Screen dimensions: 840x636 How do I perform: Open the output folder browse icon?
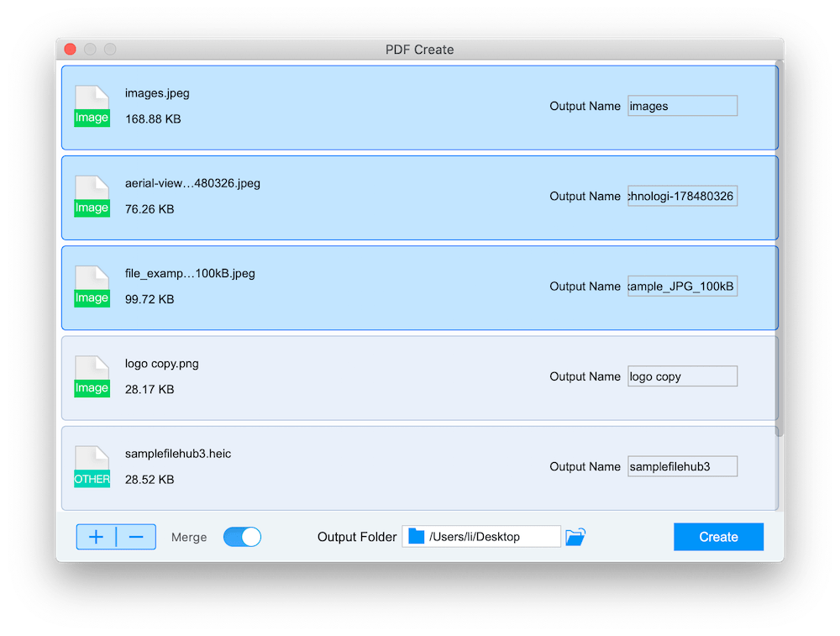coord(575,537)
